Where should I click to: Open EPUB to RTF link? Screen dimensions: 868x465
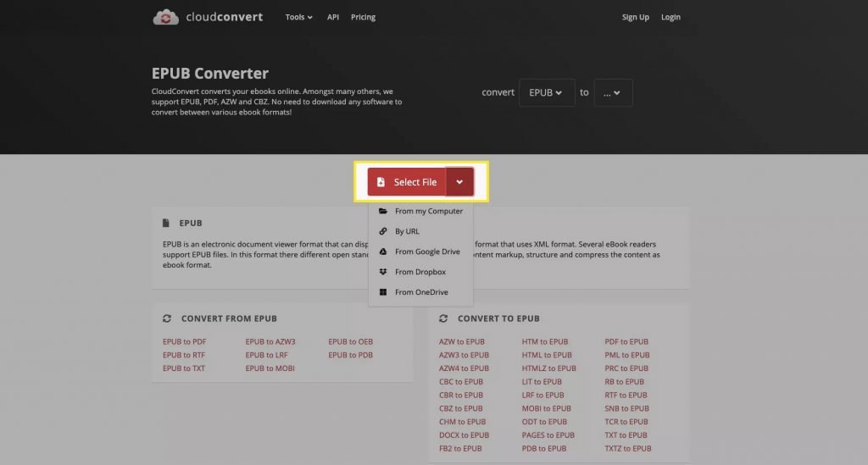point(184,355)
